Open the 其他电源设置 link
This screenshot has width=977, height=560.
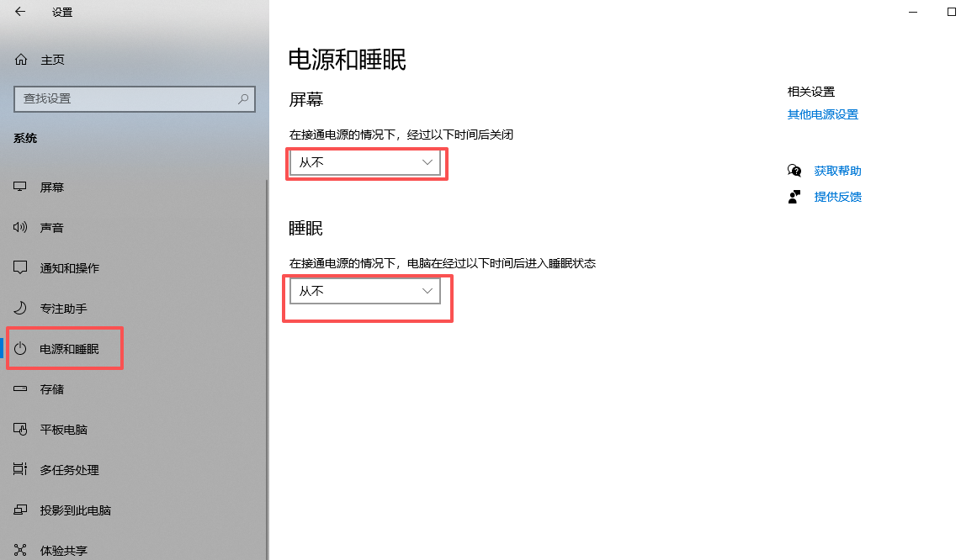point(822,114)
